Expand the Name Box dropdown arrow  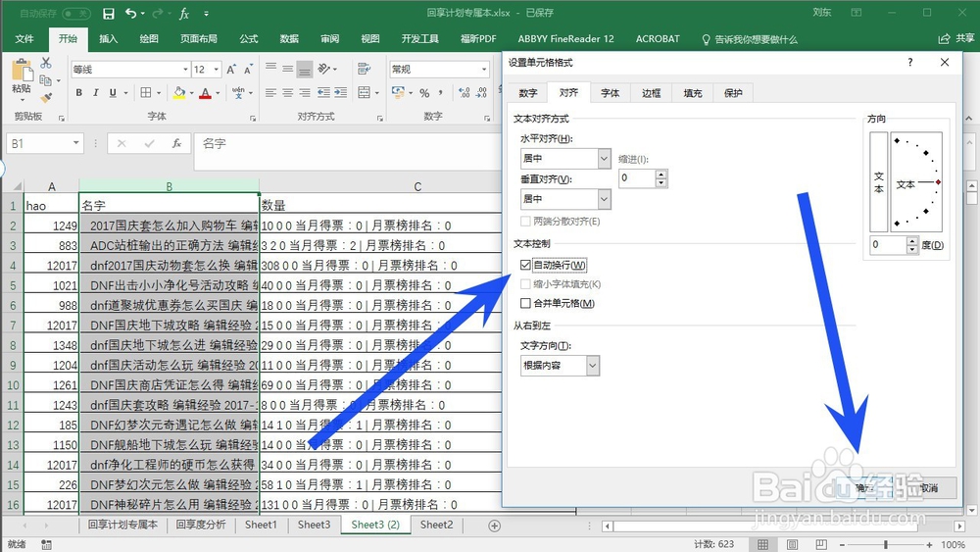tap(75, 143)
